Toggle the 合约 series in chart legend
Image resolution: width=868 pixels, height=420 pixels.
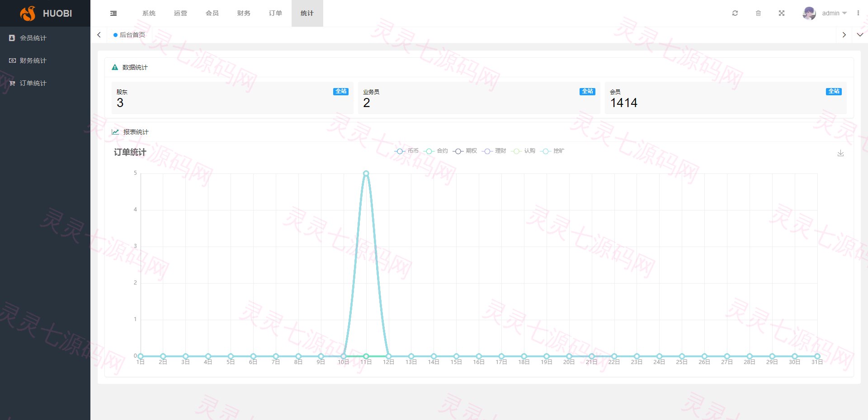pyautogui.click(x=436, y=151)
